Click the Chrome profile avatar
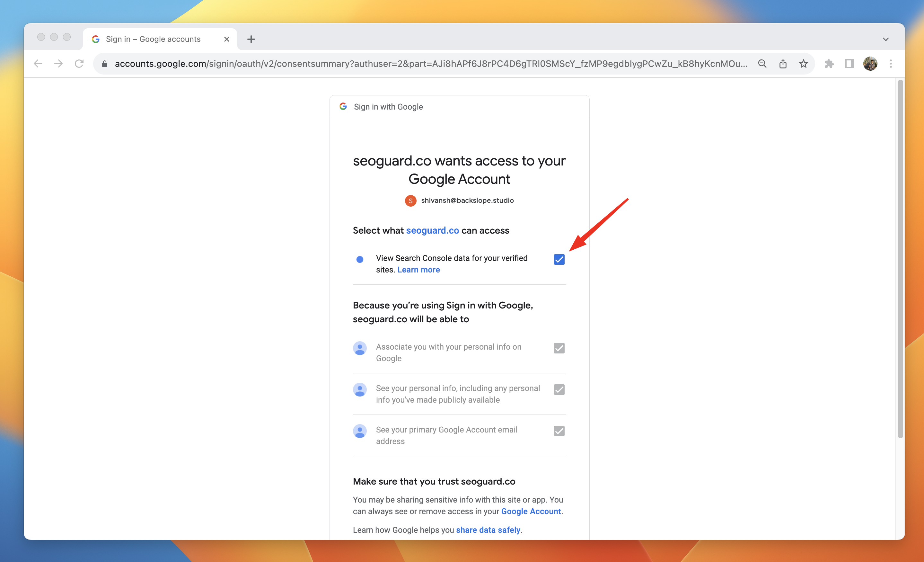 pyautogui.click(x=870, y=64)
